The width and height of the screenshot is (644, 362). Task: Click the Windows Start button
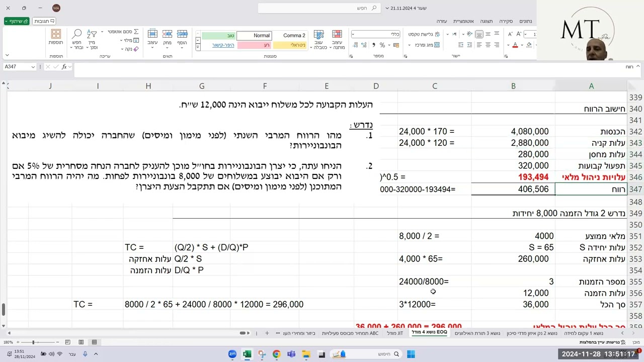click(411, 354)
